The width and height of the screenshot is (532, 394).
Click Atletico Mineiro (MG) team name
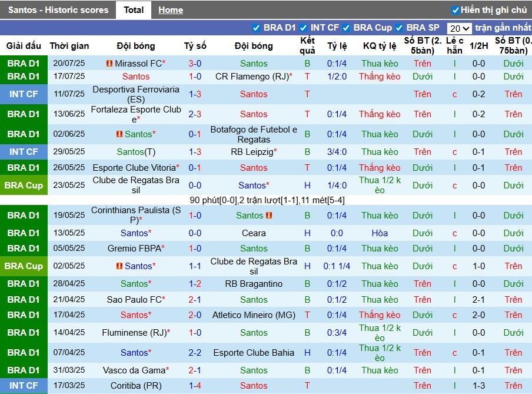pos(254,315)
